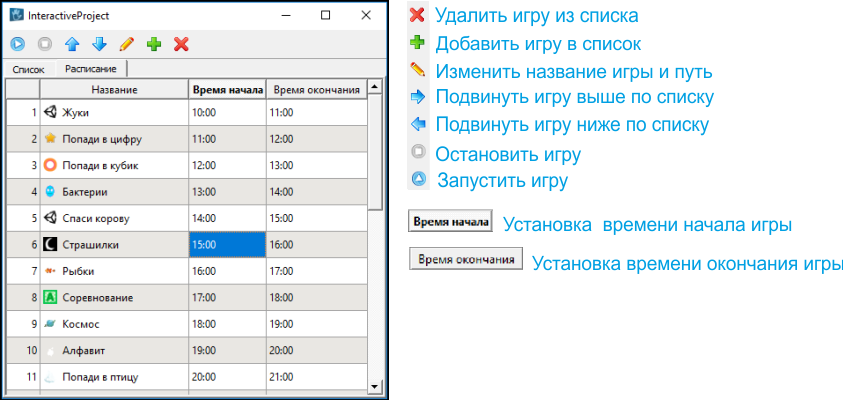Move game down with the down arrow icon

click(x=98, y=44)
